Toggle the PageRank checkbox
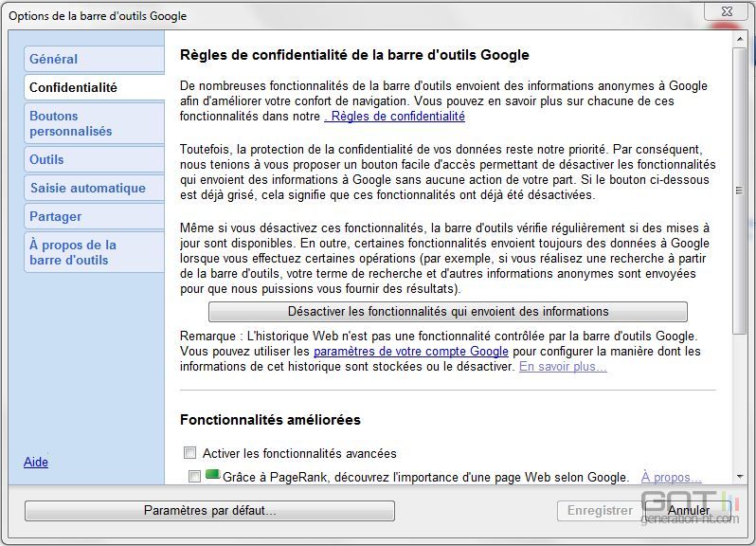The height and width of the screenshot is (546, 756). (195, 477)
